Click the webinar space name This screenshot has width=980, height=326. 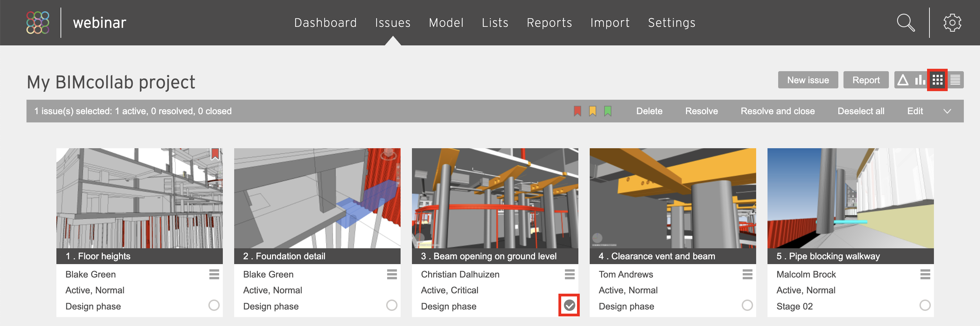pyautogui.click(x=99, y=23)
